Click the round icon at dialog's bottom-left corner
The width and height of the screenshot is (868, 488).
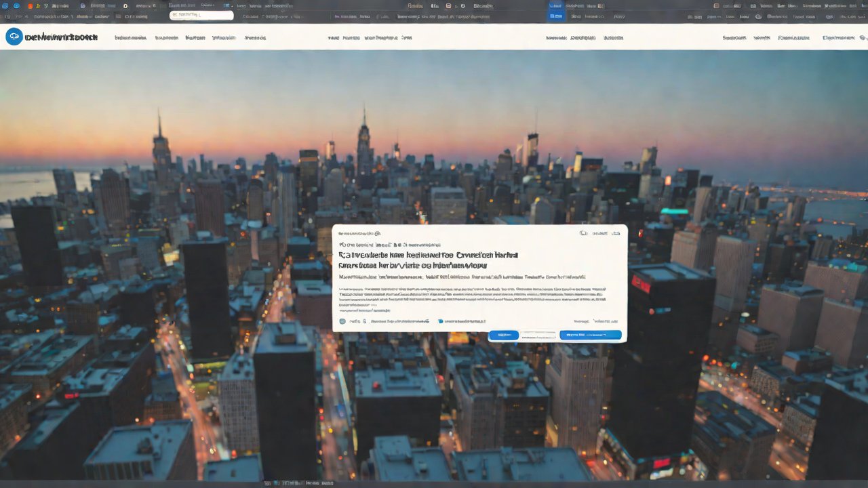click(x=342, y=321)
